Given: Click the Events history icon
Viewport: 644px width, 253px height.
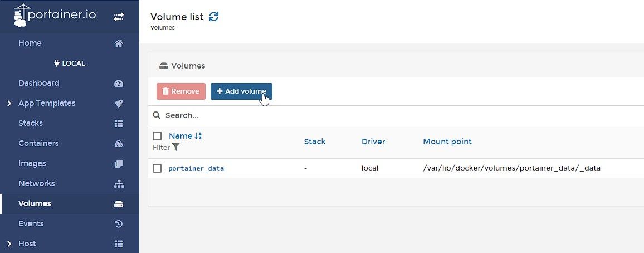Looking at the screenshot, I should coord(118,224).
